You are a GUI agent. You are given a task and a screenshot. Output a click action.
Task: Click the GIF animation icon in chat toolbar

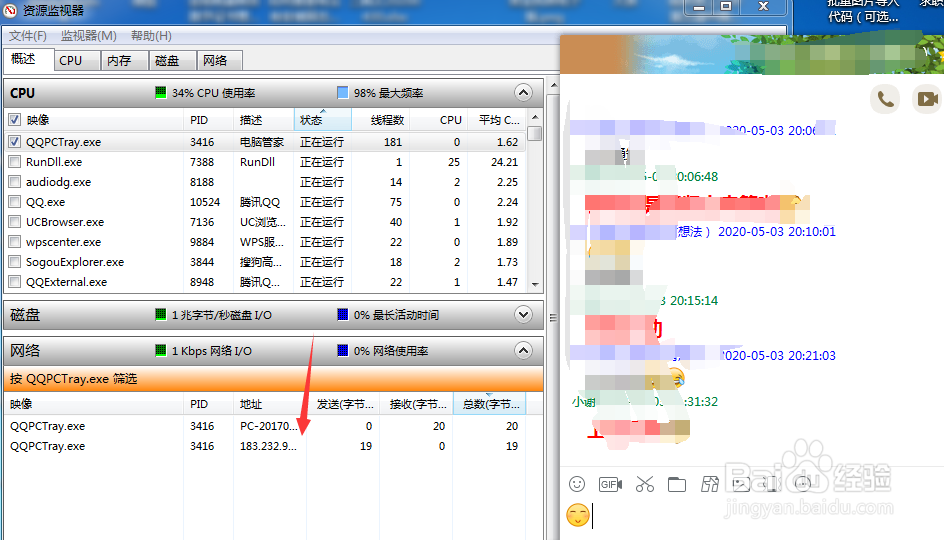[x=610, y=484]
